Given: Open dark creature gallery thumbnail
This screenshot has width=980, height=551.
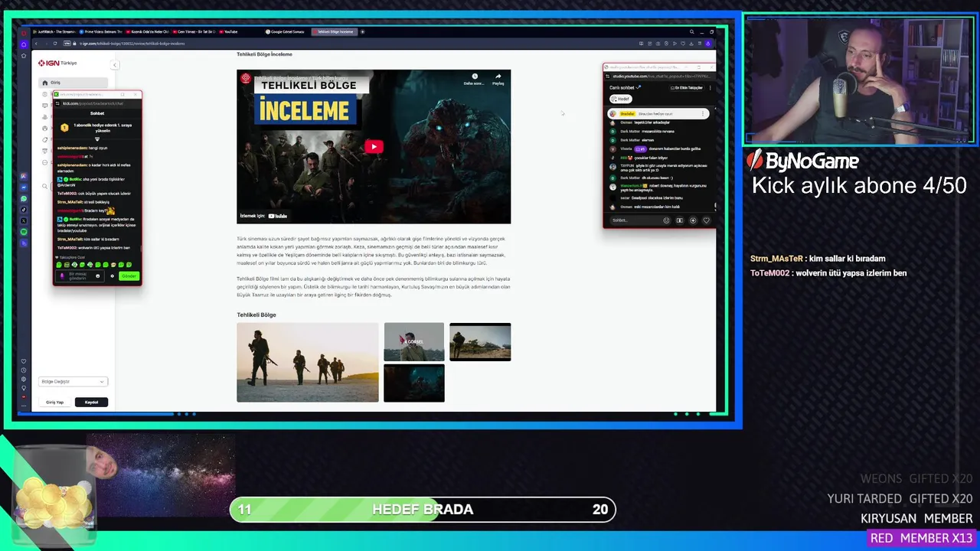Looking at the screenshot, I should coord(414,383).
